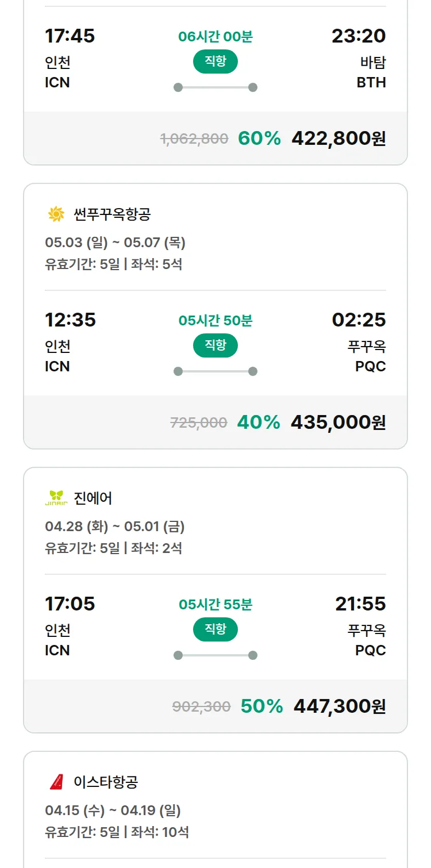Image resolution: width=431 pixels, height=868 pixels.
Task: Click the 직항 badge on Batam flight
Action: tap(215, 62)
